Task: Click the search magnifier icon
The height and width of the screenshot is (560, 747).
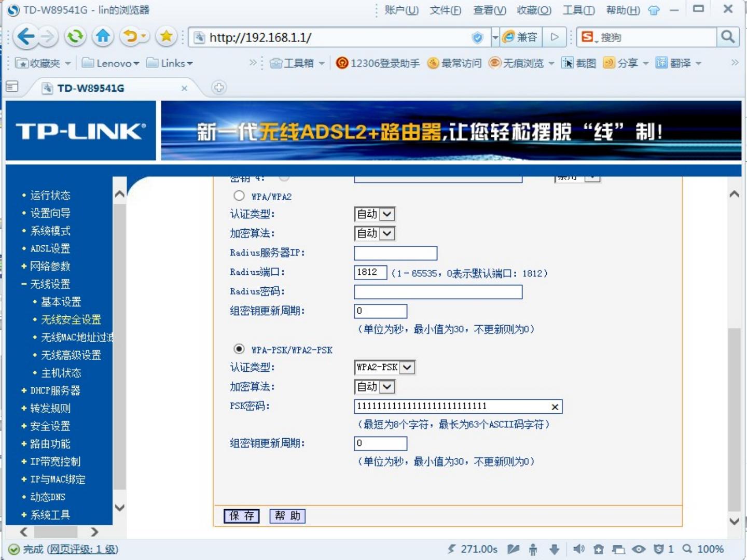Action: [x=727, y=37]
